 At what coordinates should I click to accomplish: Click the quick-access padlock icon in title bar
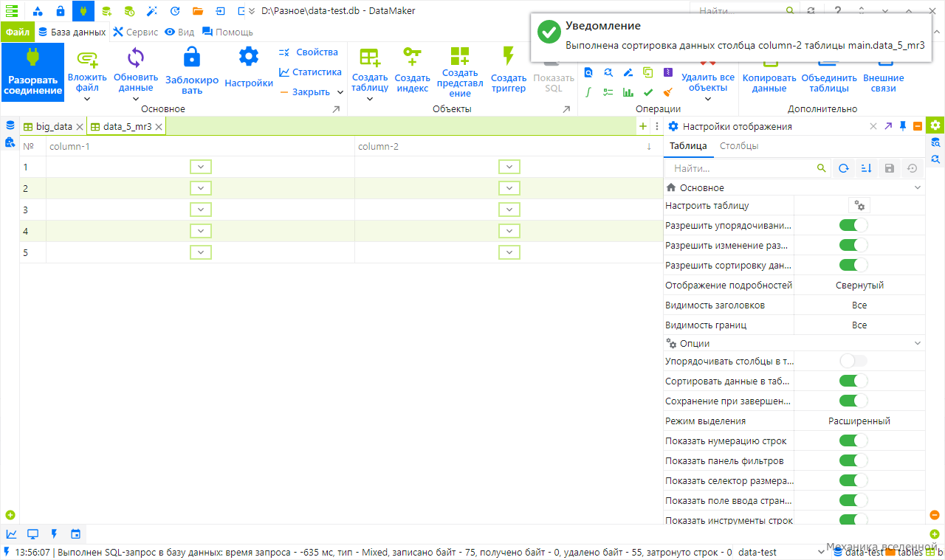[61, 11]
